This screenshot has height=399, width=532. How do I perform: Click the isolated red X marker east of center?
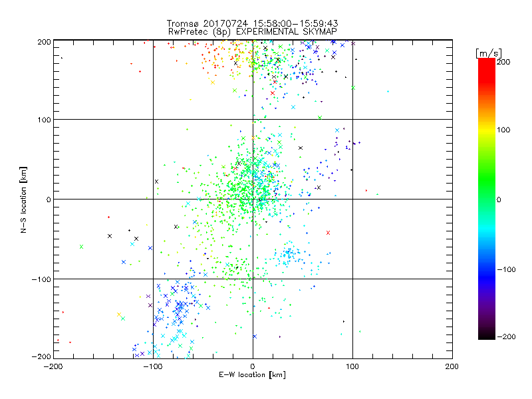(328, 233)
